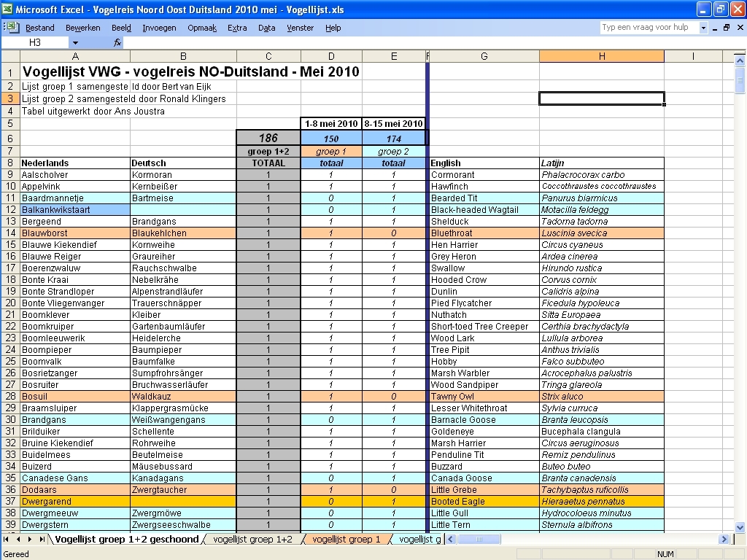The width and height of the screenshot is (747, 560).
Task: Click vertical scrollbar up arrow
Action: pyautogui.click(x=740, y=61)
